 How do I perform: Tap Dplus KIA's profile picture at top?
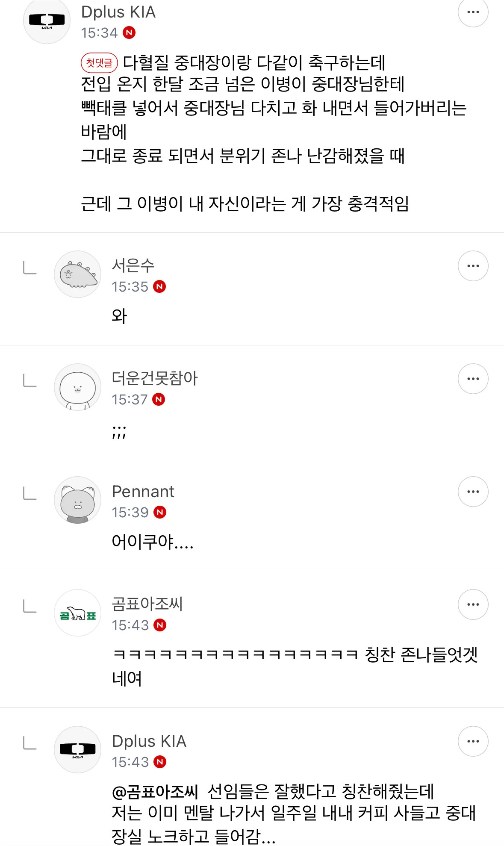(x=47, y=20)
